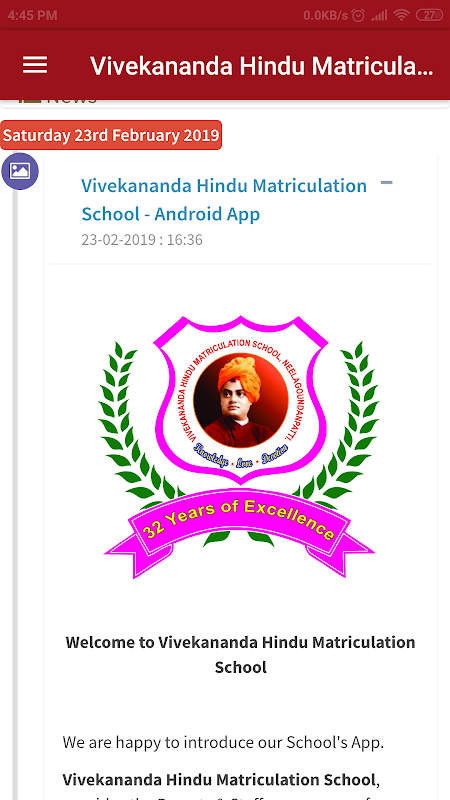The image size is (450, 800).
Task: Tap the Swami Vivekananda portrait in the crest
Action: click(241, 400)
